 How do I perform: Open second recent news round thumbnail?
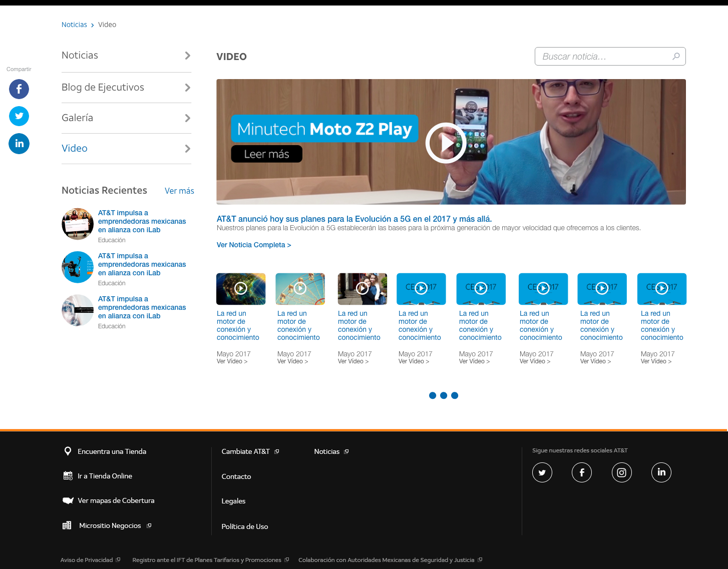[x=78, y=267]
